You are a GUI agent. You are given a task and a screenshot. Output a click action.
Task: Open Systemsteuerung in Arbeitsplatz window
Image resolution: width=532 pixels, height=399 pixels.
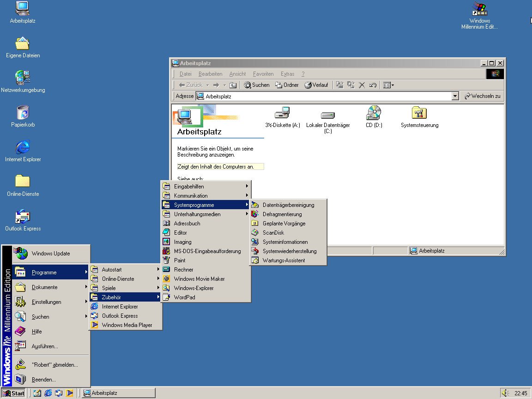pyautogui.click(x=419, y=117)
